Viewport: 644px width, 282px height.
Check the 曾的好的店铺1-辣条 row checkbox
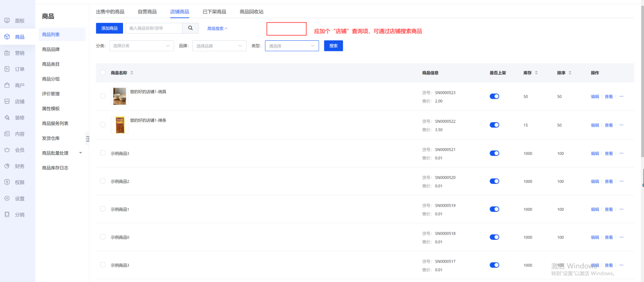point(103,125)
